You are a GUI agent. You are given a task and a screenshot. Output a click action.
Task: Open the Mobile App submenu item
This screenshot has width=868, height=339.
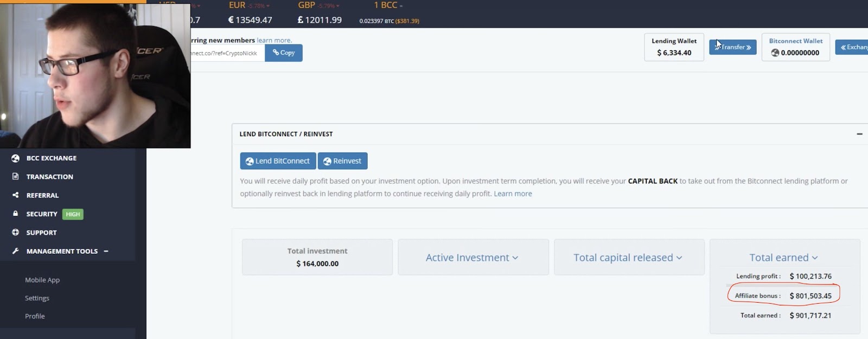(42, 280)
